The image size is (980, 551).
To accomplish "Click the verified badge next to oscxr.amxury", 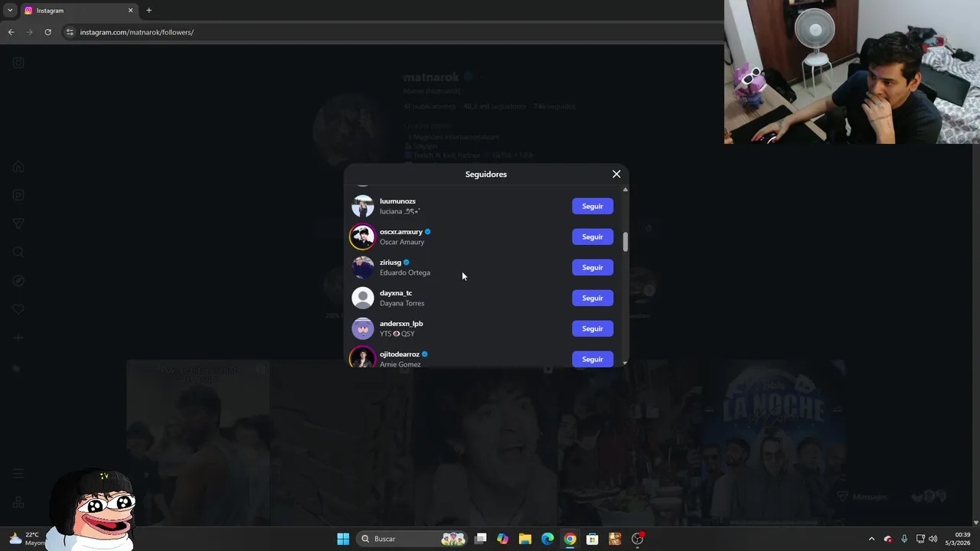I will (428, 232).
